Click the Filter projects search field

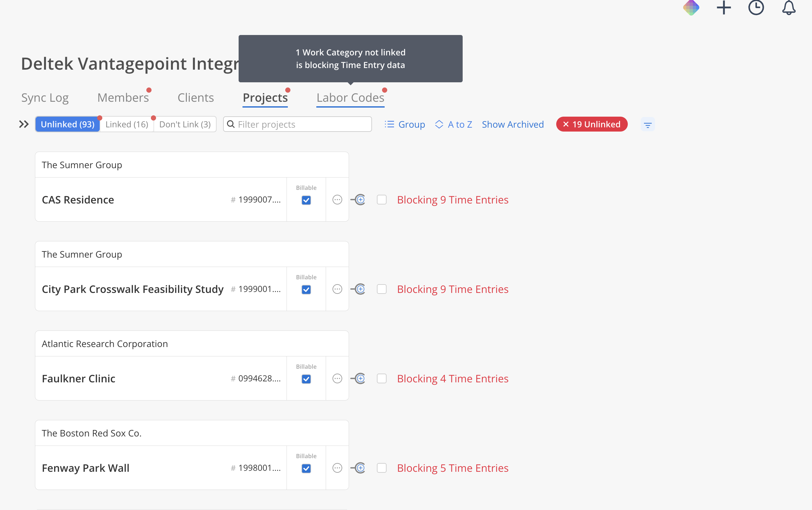(x=298, y=124)
